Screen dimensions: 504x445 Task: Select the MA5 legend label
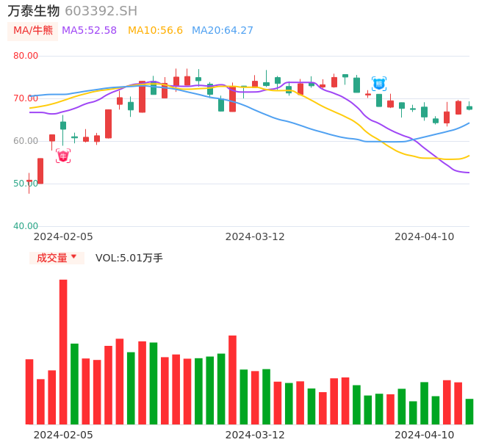[x=89, y=31]
